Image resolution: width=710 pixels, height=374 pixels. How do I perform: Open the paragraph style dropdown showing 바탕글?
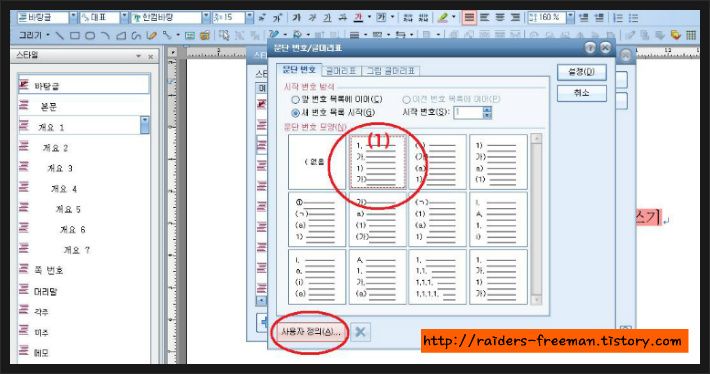pos(74,18)
